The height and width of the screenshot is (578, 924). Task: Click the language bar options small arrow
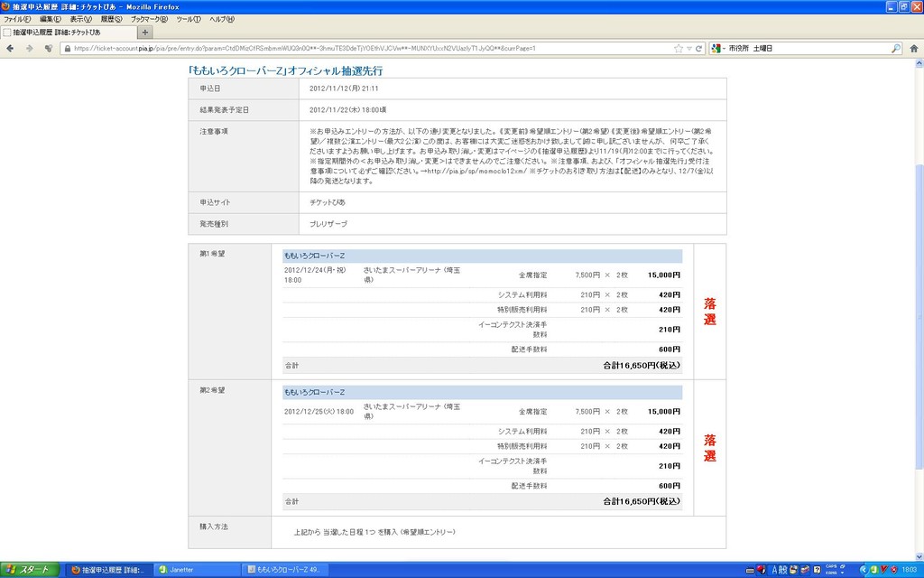[x=842, y=573]
